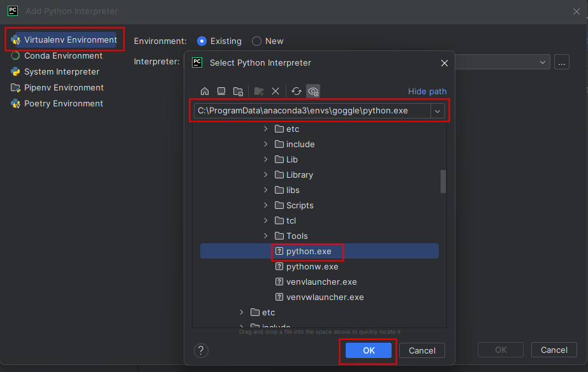Click the ellipsis browse button next to Interpreter
The height and width of the screenshot is (372, 588).
[x=562, y=62]
